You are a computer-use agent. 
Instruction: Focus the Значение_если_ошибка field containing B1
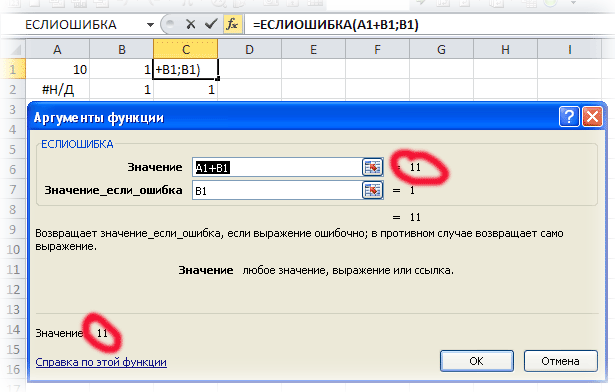click(x=277, y=191)
